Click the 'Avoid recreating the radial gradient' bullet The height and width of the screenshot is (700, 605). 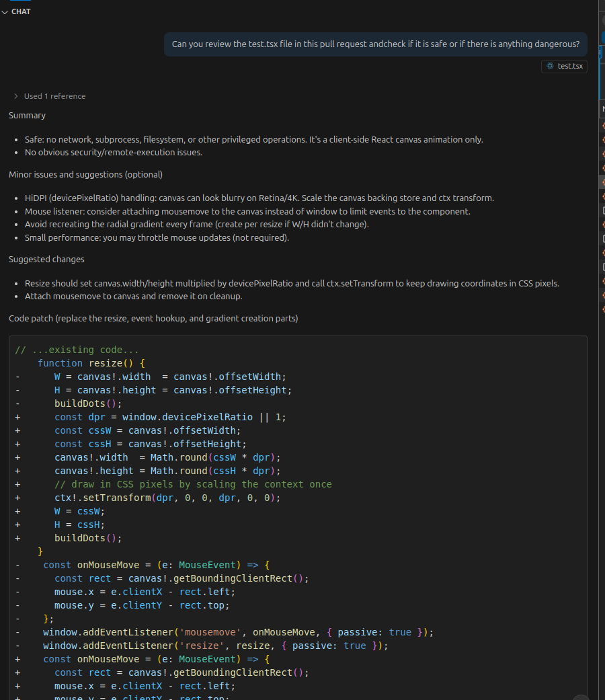click(196, 224)
